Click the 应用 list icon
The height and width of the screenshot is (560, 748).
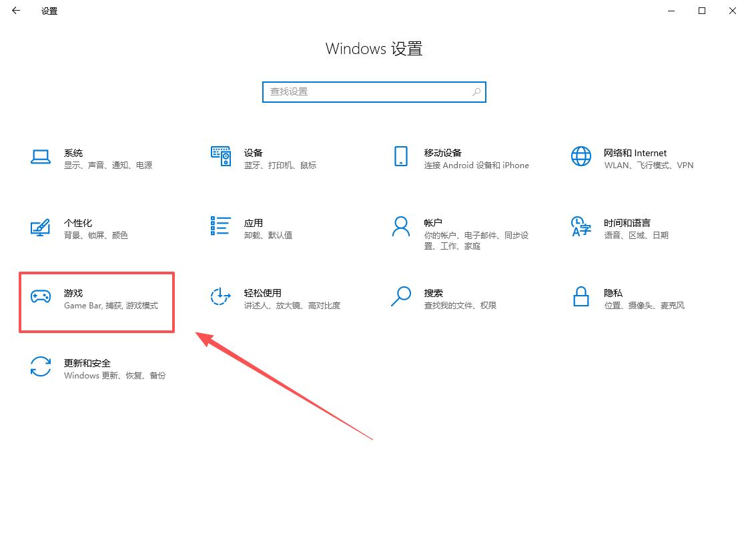[220, 226]
